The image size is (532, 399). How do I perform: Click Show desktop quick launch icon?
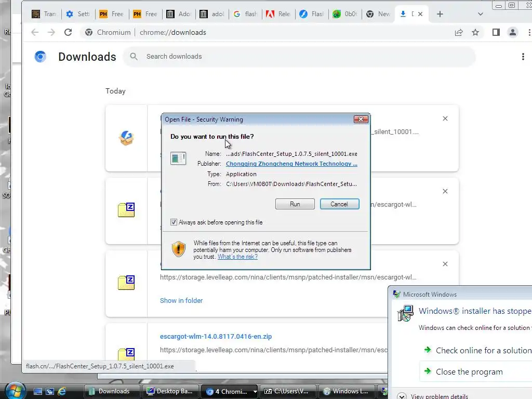pyautogui.click(x=37, y=391)
